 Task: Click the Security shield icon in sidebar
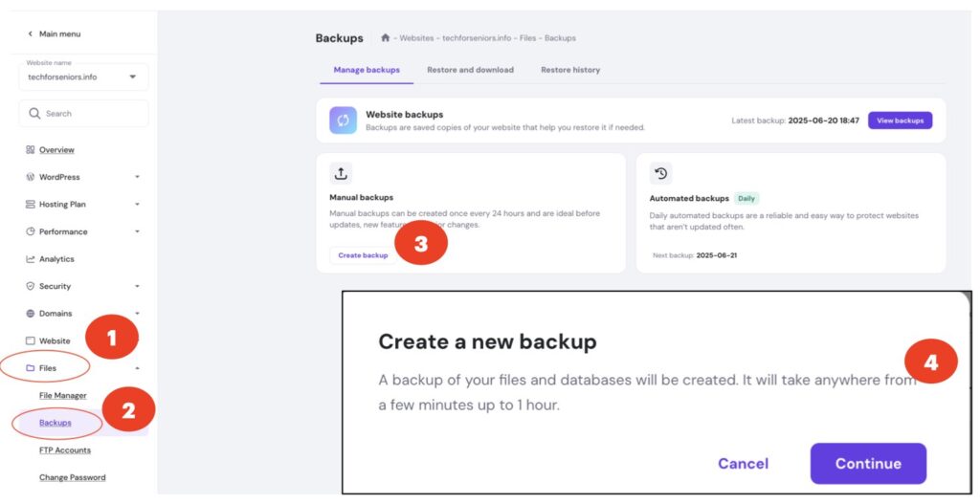31,286
